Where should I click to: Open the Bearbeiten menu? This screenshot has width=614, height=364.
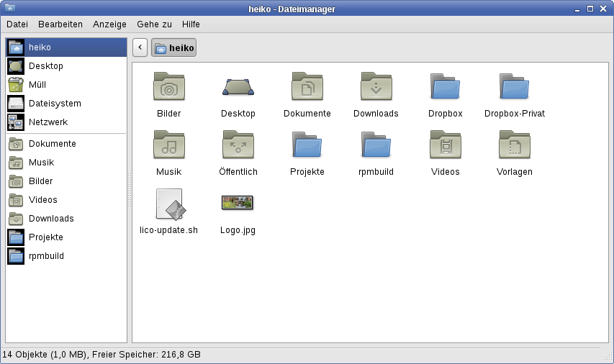click(x=60, y=24)
